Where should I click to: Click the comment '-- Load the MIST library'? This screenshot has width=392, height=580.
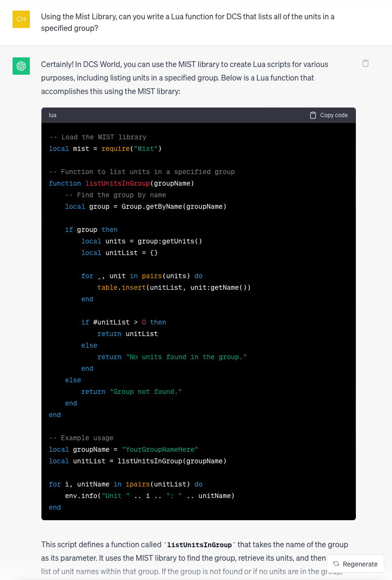tap(98, 137)
